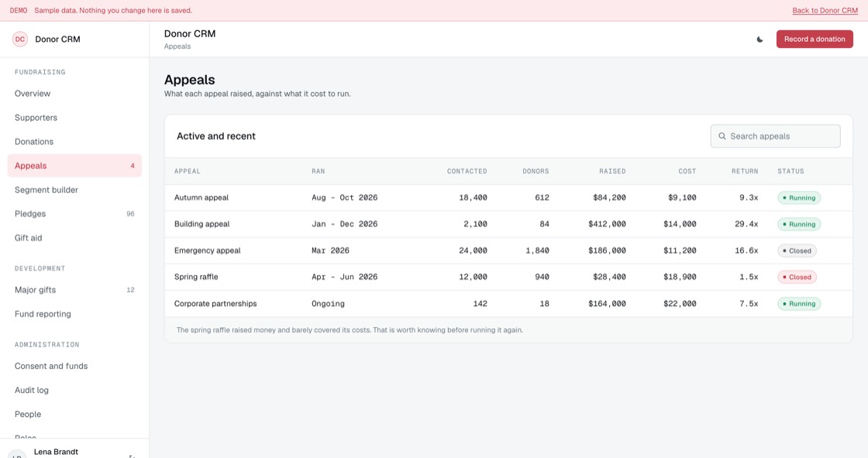Click the "Aug - Oct 2026" date cell
Screen dimensions: 868x458
[x=344, y=198]
